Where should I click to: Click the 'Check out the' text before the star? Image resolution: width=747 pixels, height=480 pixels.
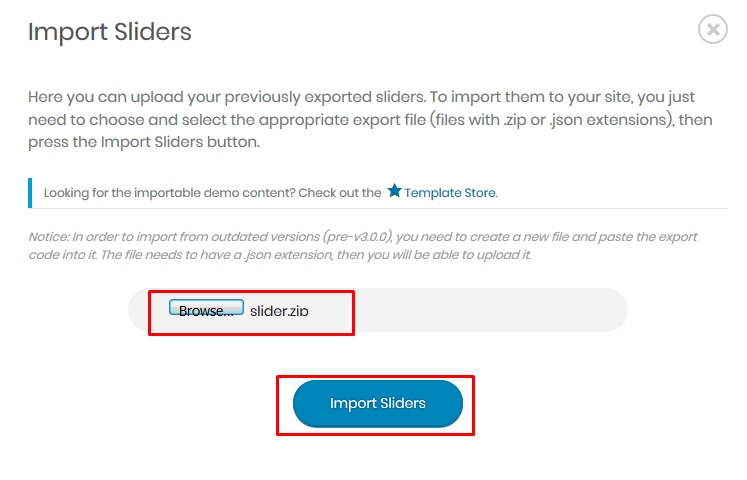340,193
